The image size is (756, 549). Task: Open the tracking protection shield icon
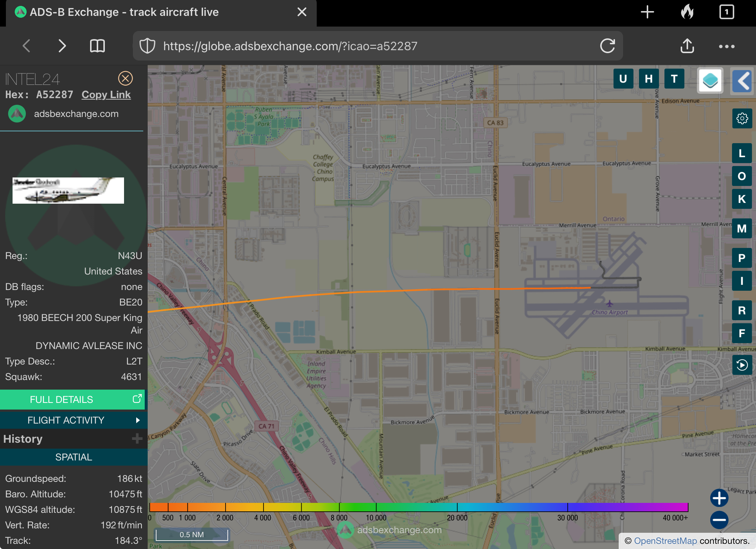point(147,46)
